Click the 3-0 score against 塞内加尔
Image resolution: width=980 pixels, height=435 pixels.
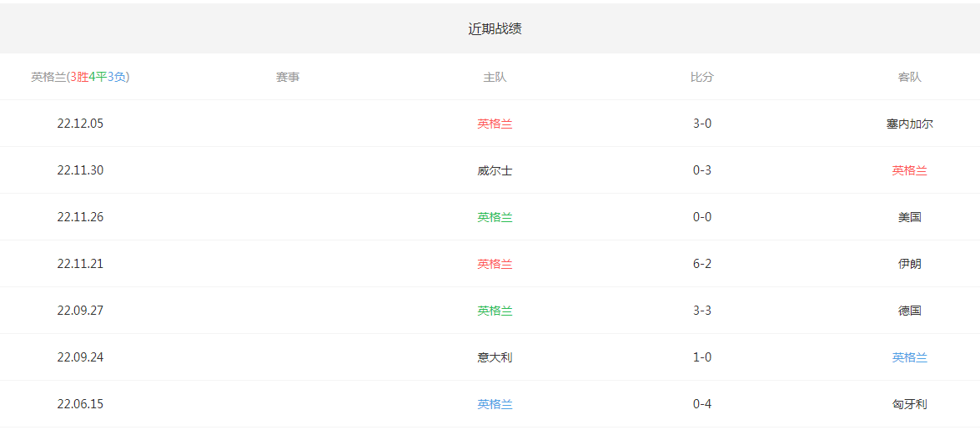pos(701,124)
